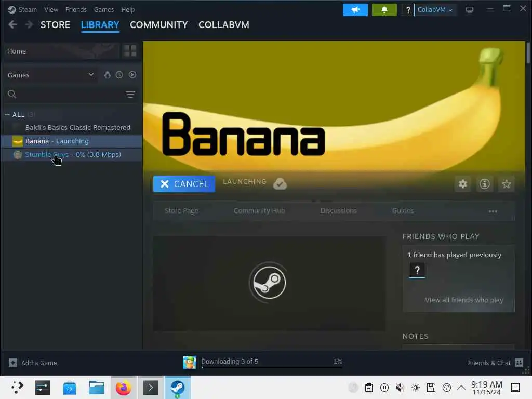The image size is (532, 399).
Task: Open the Help menu
Action: tap(128, 9)
